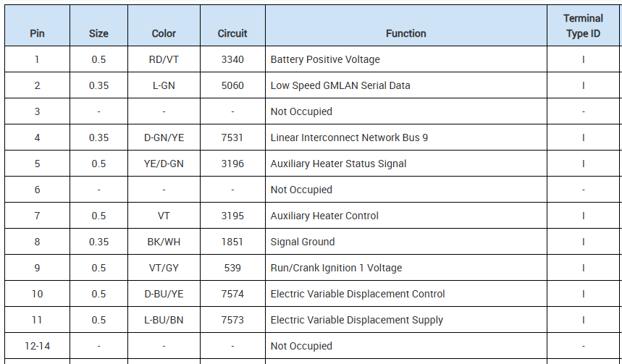Select the RD/VT wire color cell

coord(164,59)
